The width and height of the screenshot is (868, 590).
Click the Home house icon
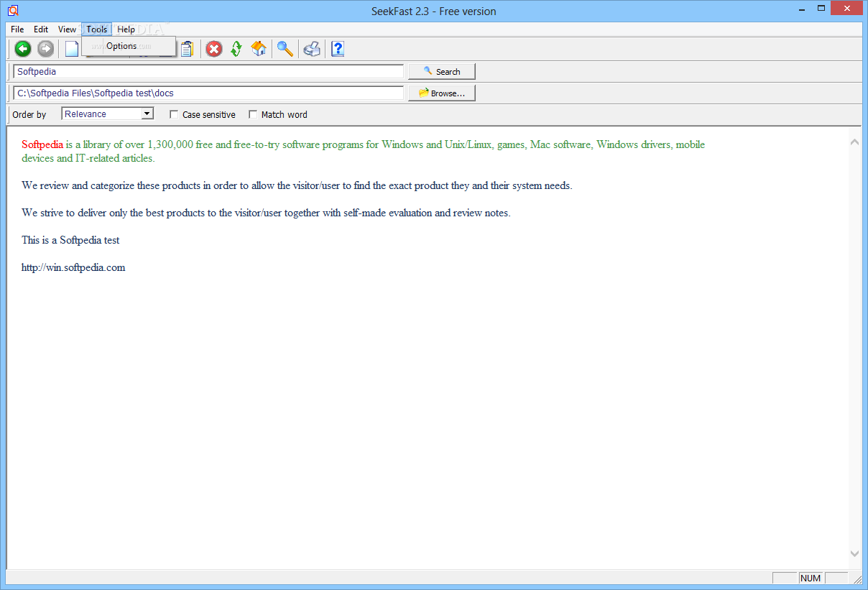[259, 49]
